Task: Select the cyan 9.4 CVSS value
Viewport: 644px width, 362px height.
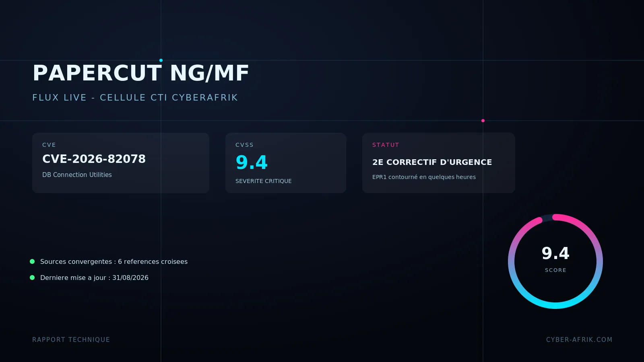Action: 252,162
